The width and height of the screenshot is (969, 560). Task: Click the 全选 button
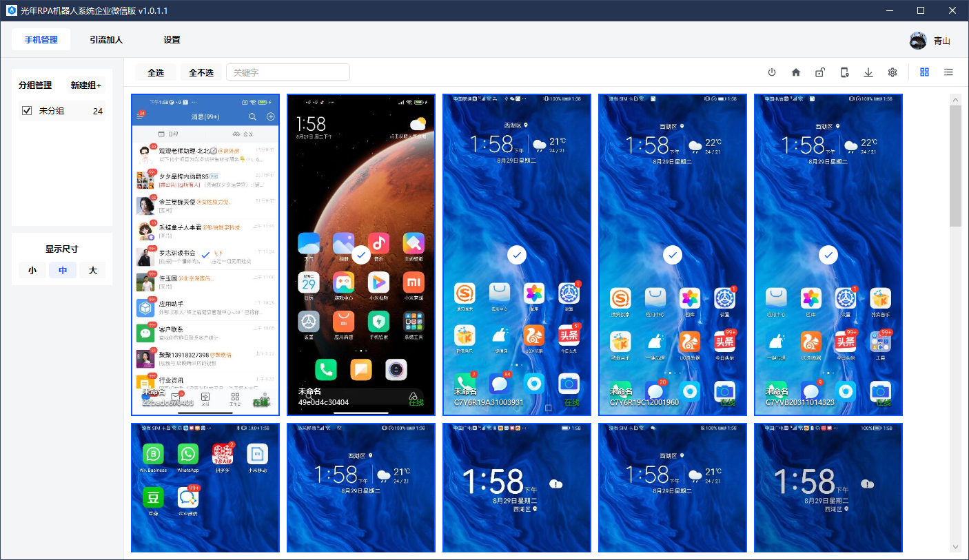[x=156, y=72]
